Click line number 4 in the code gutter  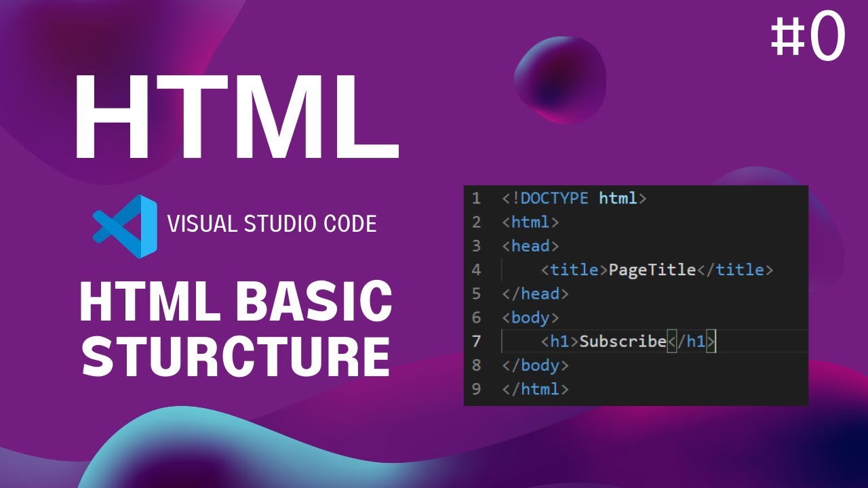tap(476, 270)
